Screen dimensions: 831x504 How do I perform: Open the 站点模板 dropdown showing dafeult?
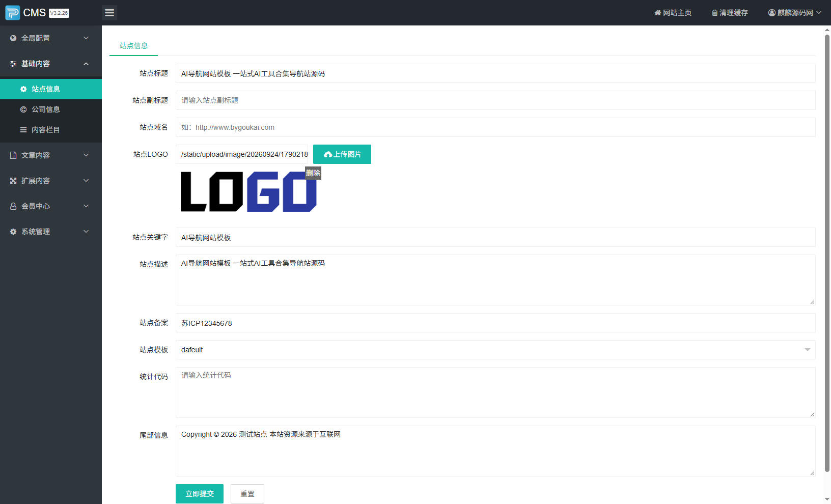pyautogui.click(x=495, y=350)
